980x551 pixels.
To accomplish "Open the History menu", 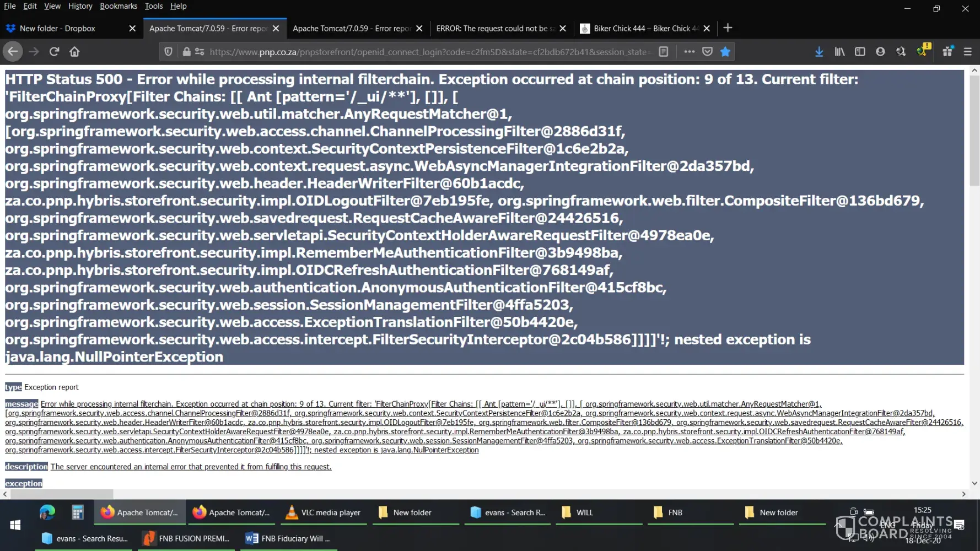I will click(x=80, y=6).
